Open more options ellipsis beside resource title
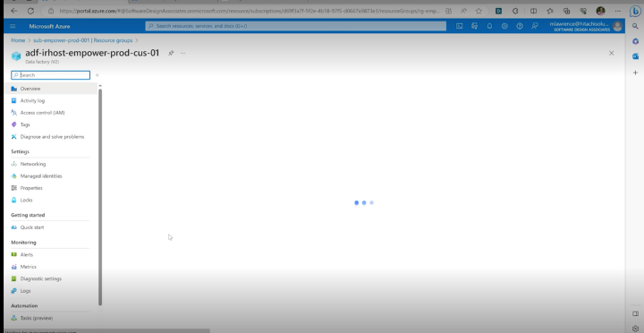 [x=182, y=53]
